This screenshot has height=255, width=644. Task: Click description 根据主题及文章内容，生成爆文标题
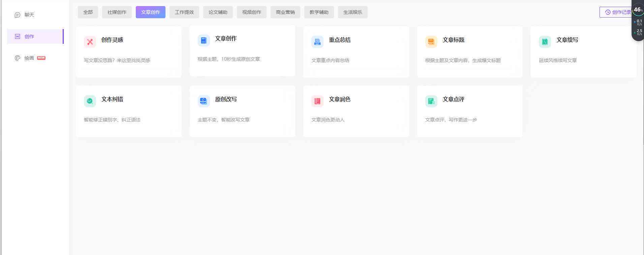pyautogui.click(x=463, y=60)
